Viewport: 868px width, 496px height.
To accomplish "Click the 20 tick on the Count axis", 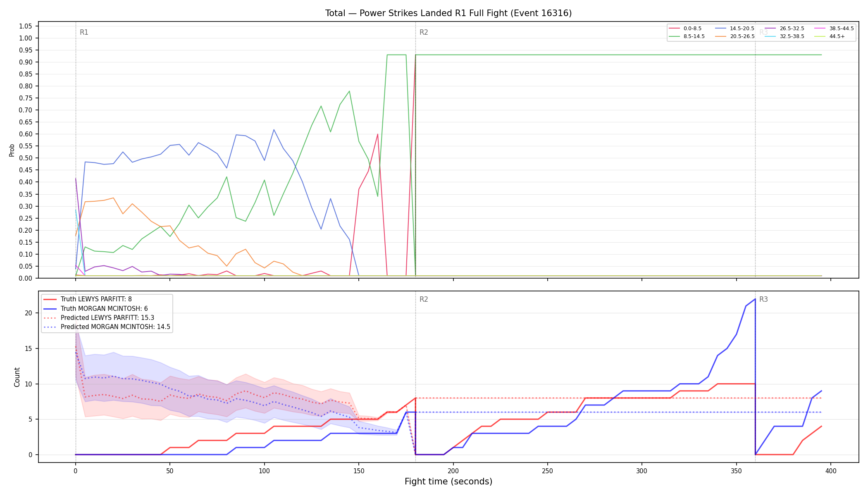I will [x=28, y=313].
